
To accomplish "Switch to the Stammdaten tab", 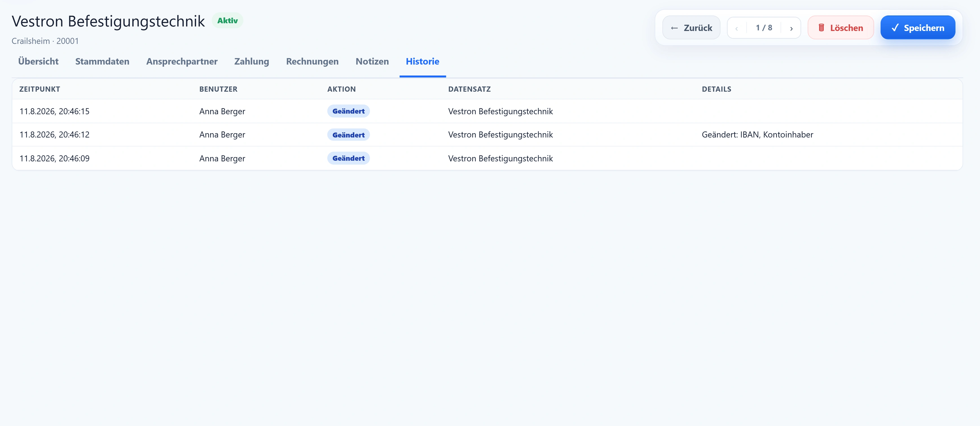I will point(102,62).
